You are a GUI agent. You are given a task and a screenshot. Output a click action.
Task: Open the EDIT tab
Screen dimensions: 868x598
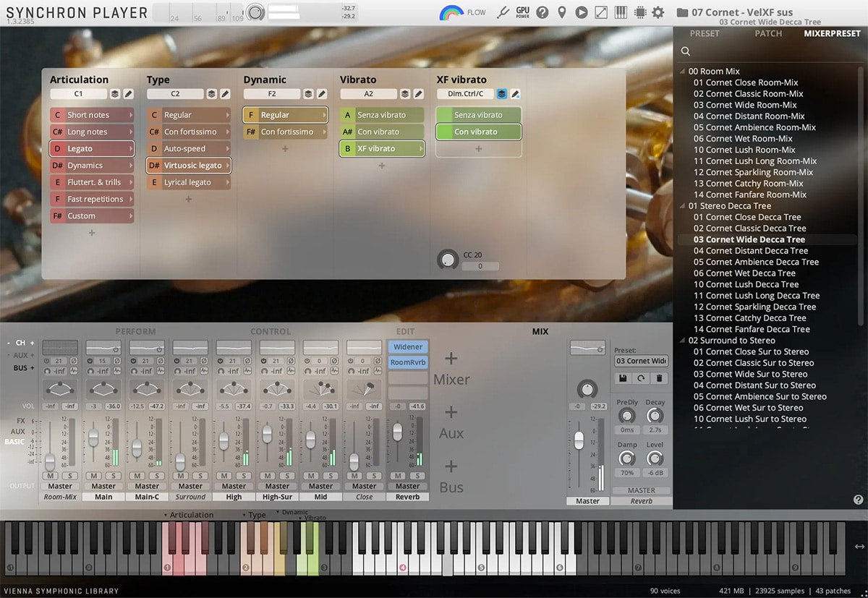tap(406, 332)
